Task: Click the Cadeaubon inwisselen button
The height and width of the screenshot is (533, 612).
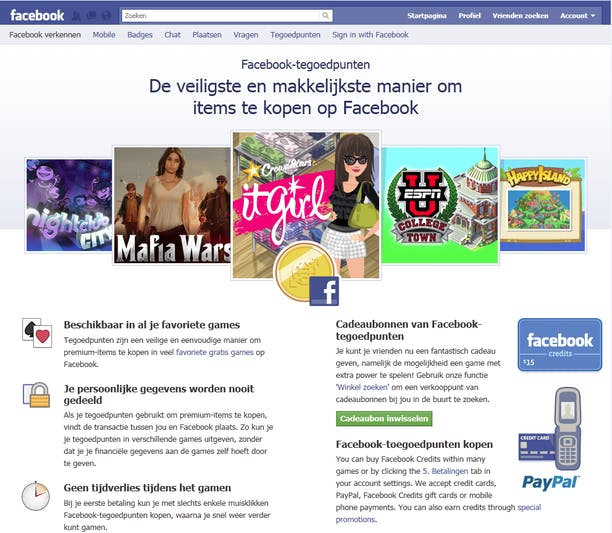Action: 384,418
